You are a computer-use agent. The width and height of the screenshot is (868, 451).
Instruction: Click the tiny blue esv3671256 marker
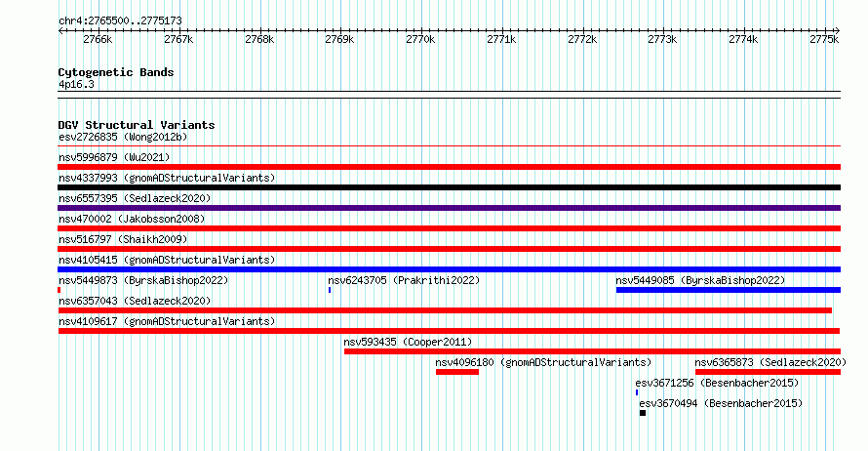(637, 392)
